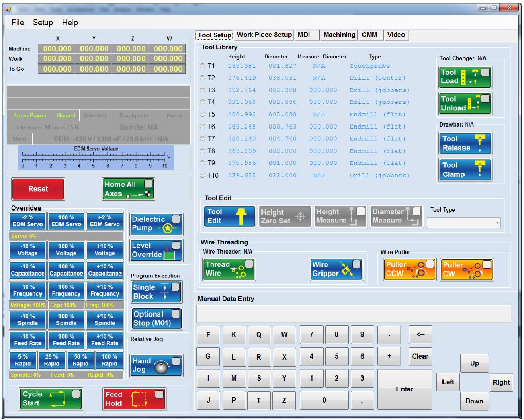524x420 pixels.
Task: Switch to the Work Piece Setup tab
Action: pos(264,35)
